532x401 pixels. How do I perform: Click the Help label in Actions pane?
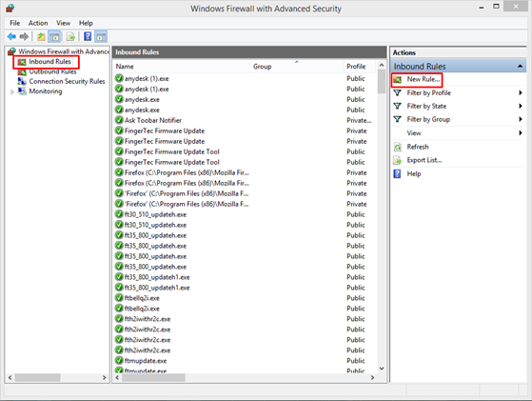pos(414,174)
